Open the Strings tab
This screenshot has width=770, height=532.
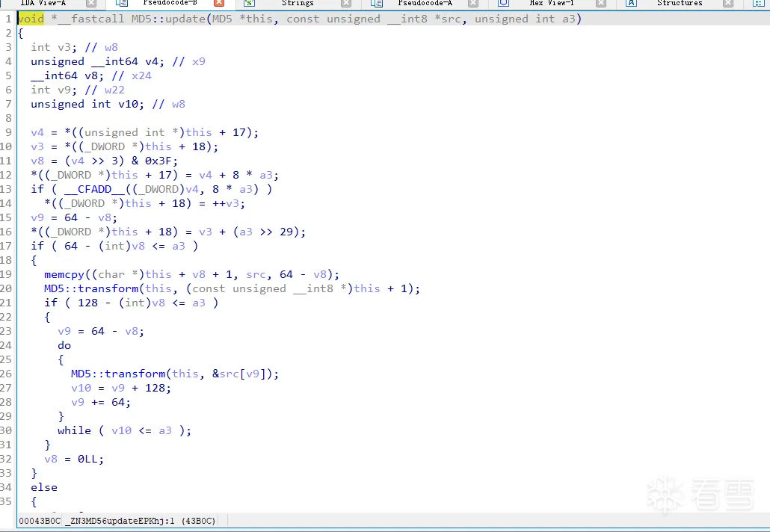[x=298, y=3]
